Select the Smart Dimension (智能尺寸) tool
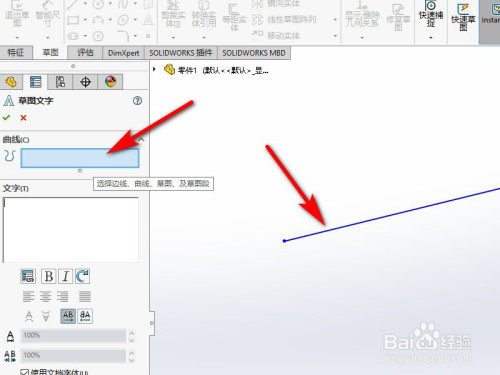Screen dimensions: 500x375 coord(47,13)
